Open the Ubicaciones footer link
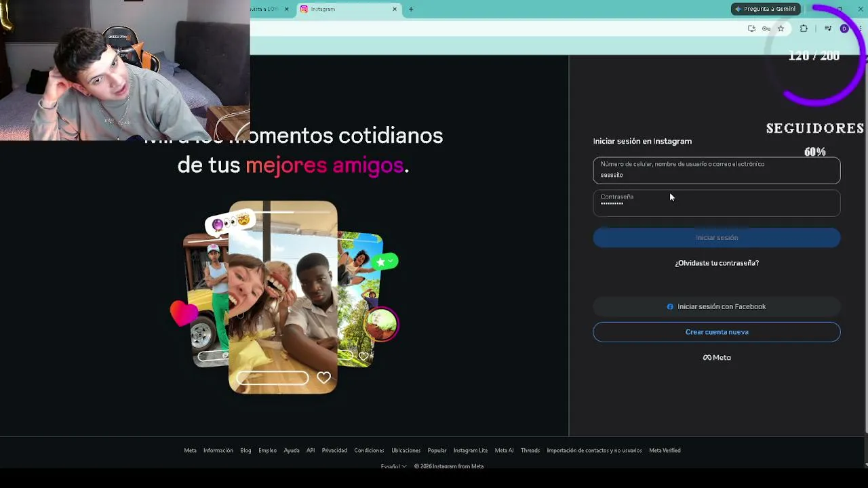This screenshot has width=868, height=488. coord(406,450)
